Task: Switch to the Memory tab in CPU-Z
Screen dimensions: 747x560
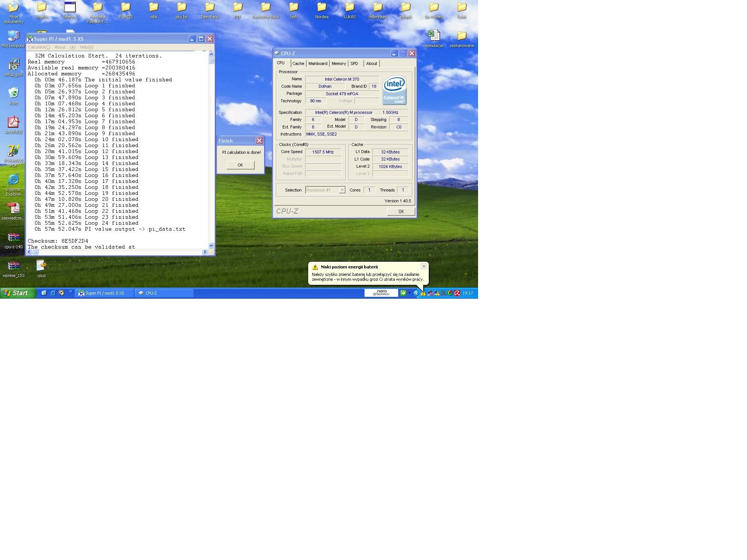Action: point(339,63)
